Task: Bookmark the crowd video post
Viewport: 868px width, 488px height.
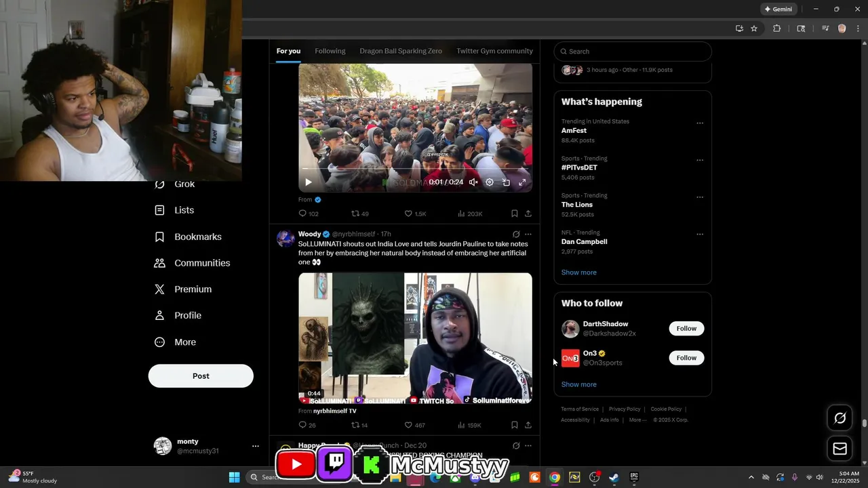Action: (x=515, y=213)
